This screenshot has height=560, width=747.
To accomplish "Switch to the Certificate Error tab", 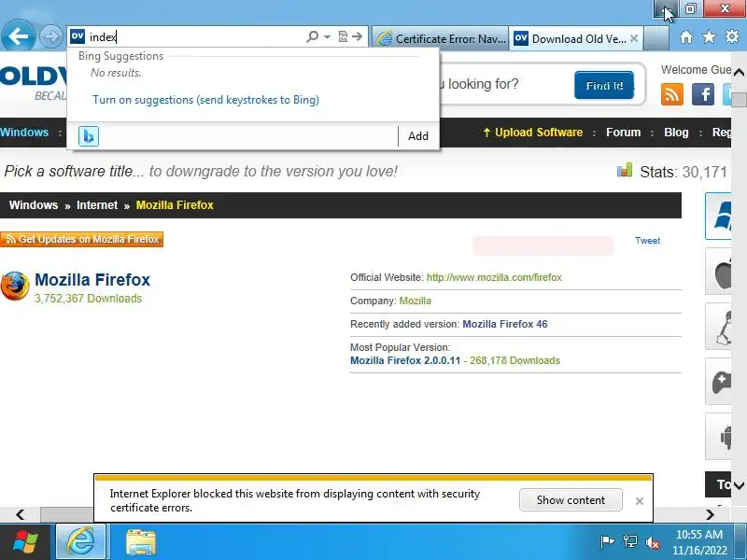I will click(441, 38).
